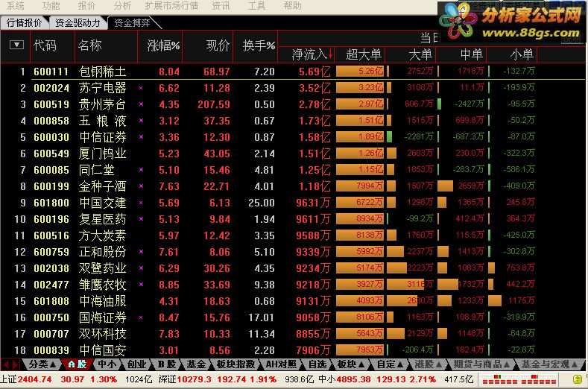Expand the 板块 tab menu

tap(351, 364)
